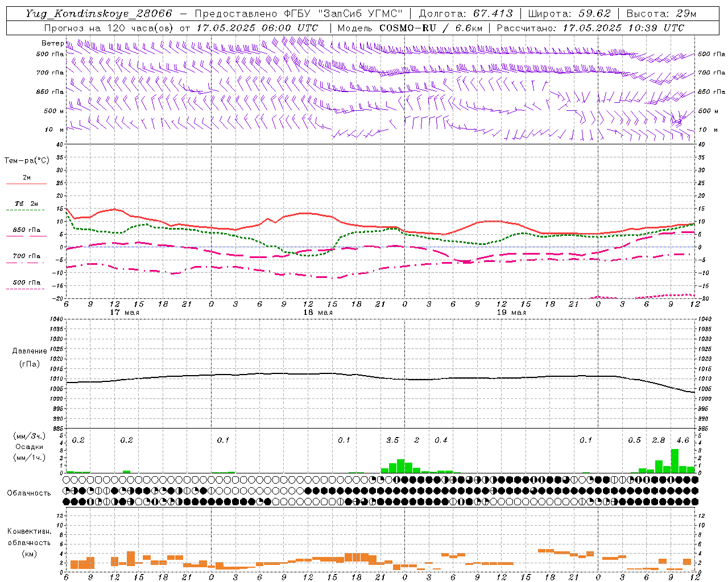Click the 0.5 precipitation total value

point(634,440)
